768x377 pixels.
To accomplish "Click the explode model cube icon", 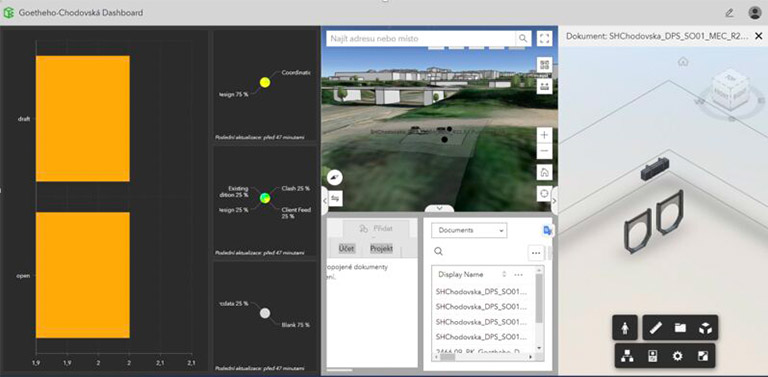I will pos(705,328).
